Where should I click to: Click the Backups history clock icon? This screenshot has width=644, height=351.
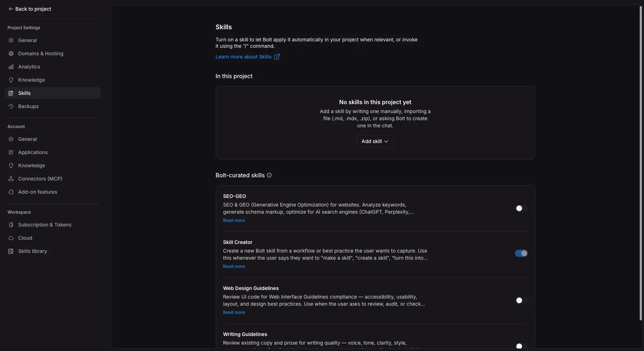click(x=11, y=106)
